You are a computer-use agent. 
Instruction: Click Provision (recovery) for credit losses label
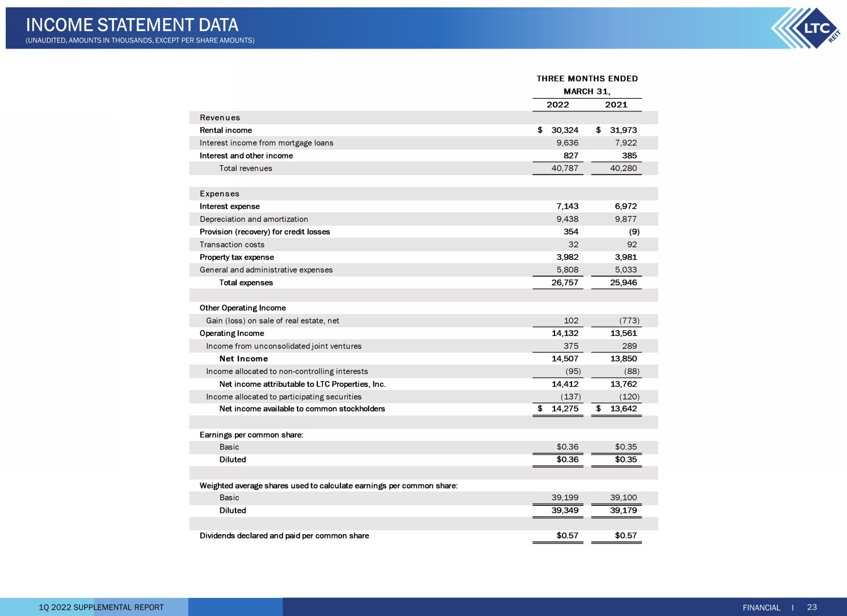265,232
